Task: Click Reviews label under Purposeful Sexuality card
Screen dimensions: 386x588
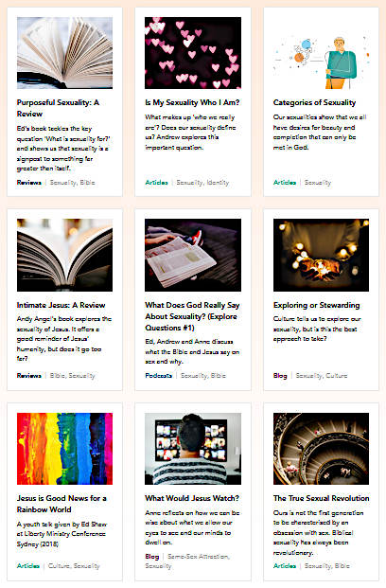Action: (29, 183)
